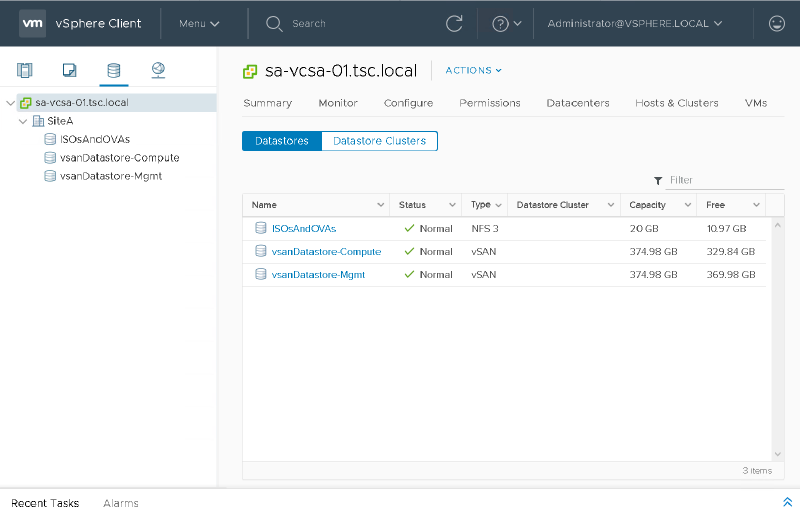Image resolution: width=800 pixels, height=514 pixels.
Task: Open the help question mark icon
Action: coord(500,23)
